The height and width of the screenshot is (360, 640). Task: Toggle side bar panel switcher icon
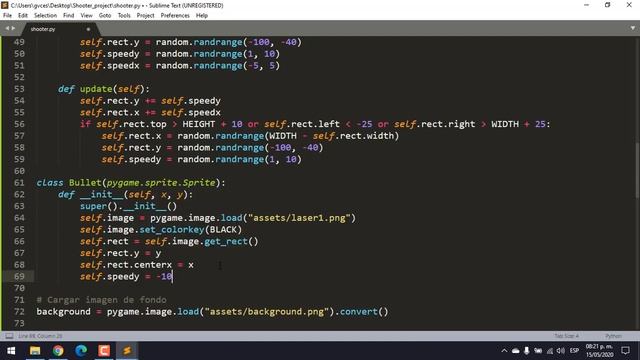(9, 336)
